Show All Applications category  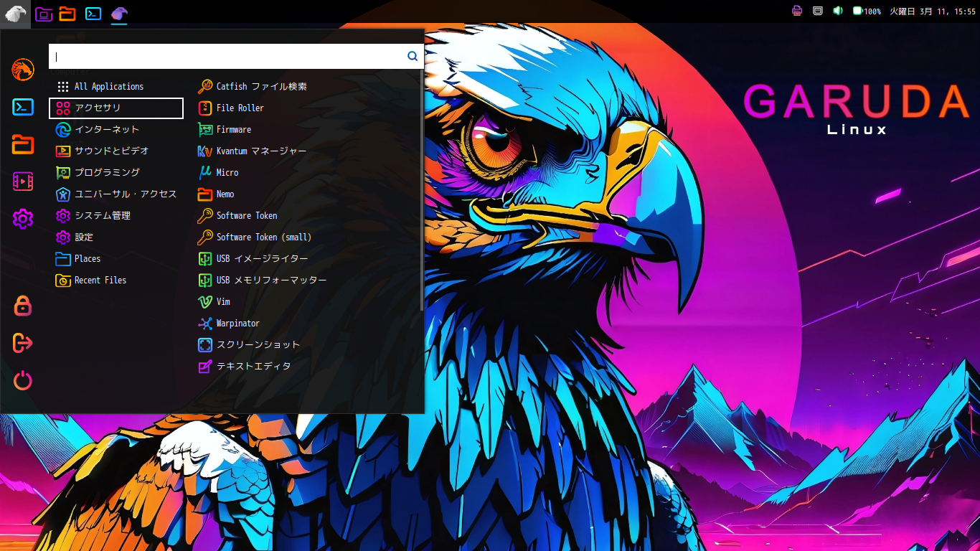(116, 86)
